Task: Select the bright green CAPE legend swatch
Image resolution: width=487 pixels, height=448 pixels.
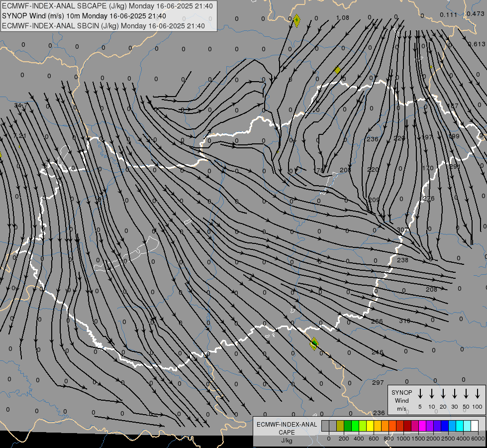Action: point(355,426)
